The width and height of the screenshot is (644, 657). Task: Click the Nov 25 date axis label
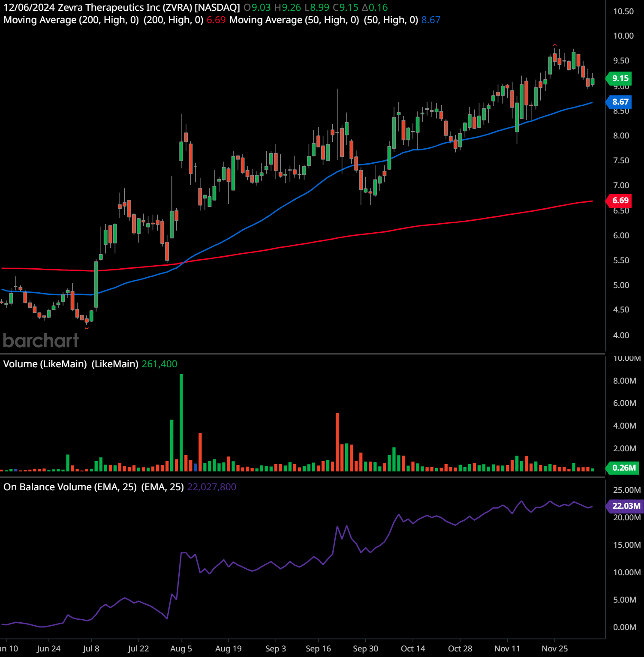coord(554,648)
